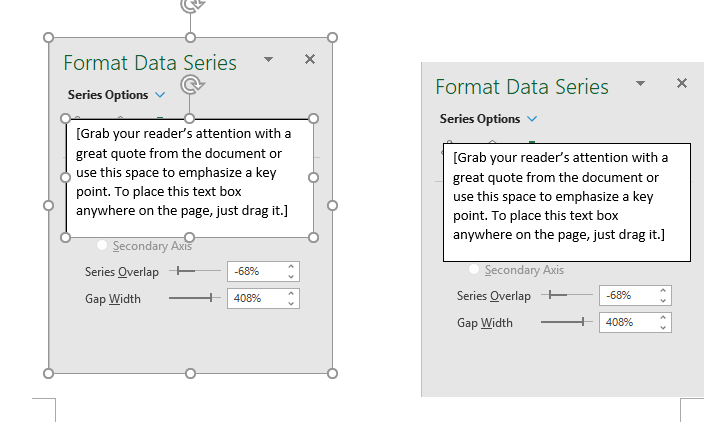This screenshot has height=429, width=720.
Task: Click the rotate handle above the selected text box
Action: pos(191,85)
